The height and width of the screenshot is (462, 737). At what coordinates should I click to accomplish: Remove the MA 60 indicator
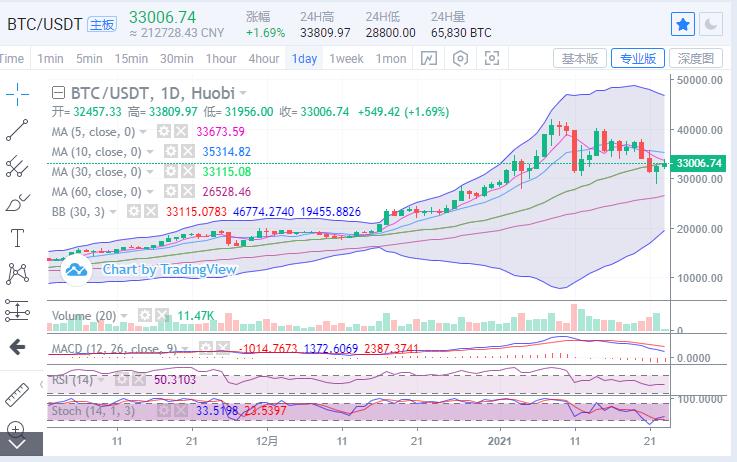188,191
